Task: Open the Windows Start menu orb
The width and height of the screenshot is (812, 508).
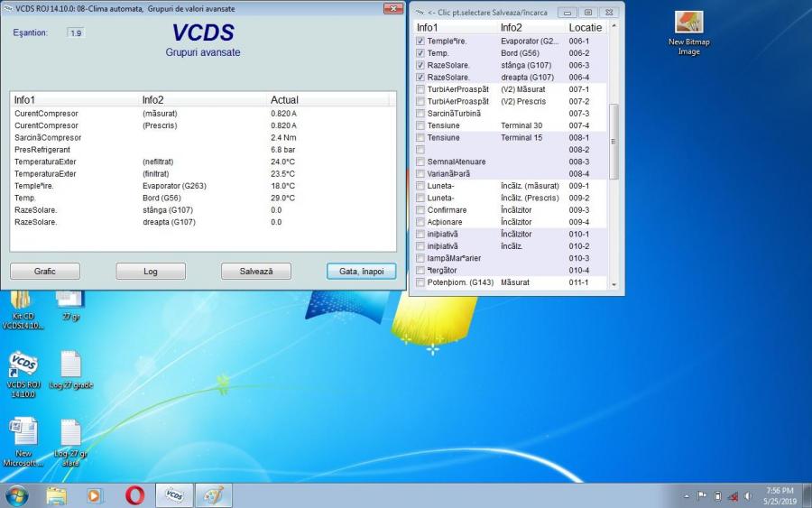Action: click(x=17, y=495)
